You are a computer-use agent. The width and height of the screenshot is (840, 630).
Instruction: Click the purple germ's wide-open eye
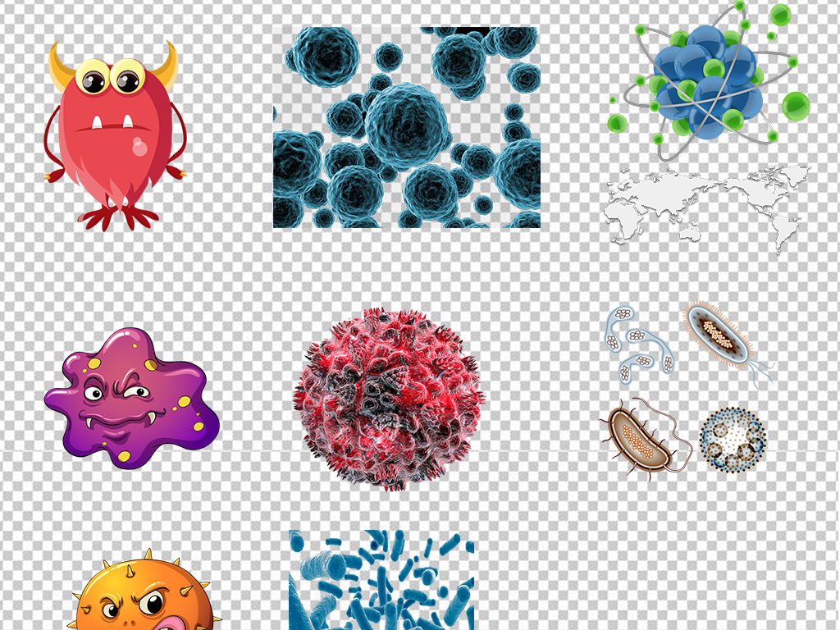pos(93,394)
